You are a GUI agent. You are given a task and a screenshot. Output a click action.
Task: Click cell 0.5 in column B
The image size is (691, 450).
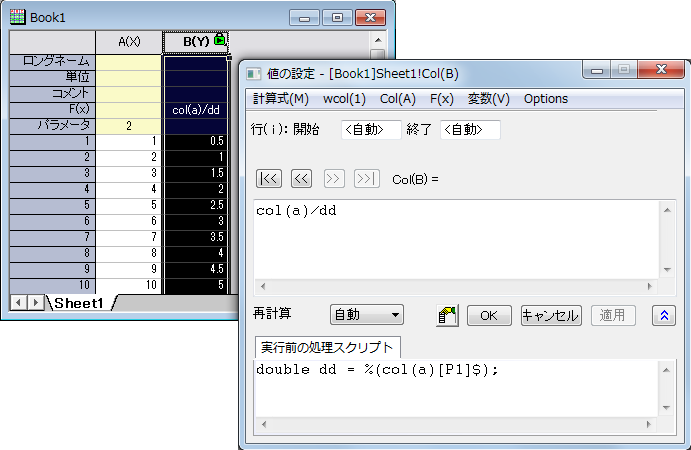pos(196,141)
